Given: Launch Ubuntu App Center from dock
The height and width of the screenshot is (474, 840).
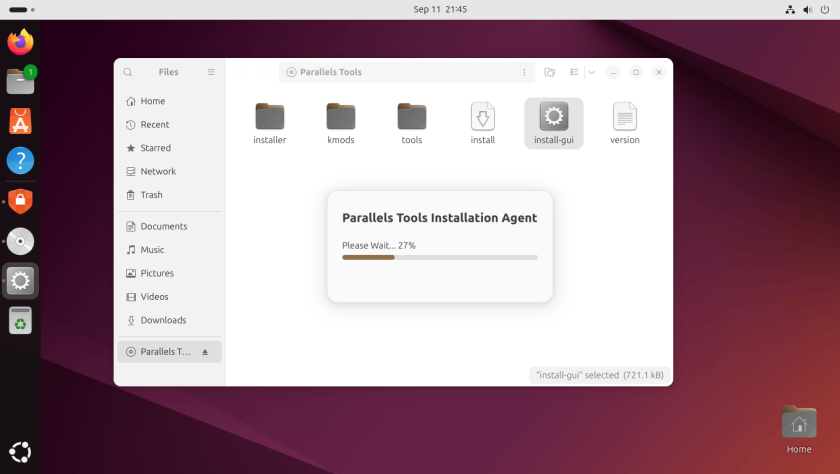Looking at the screenshot, I should point(20,121).
